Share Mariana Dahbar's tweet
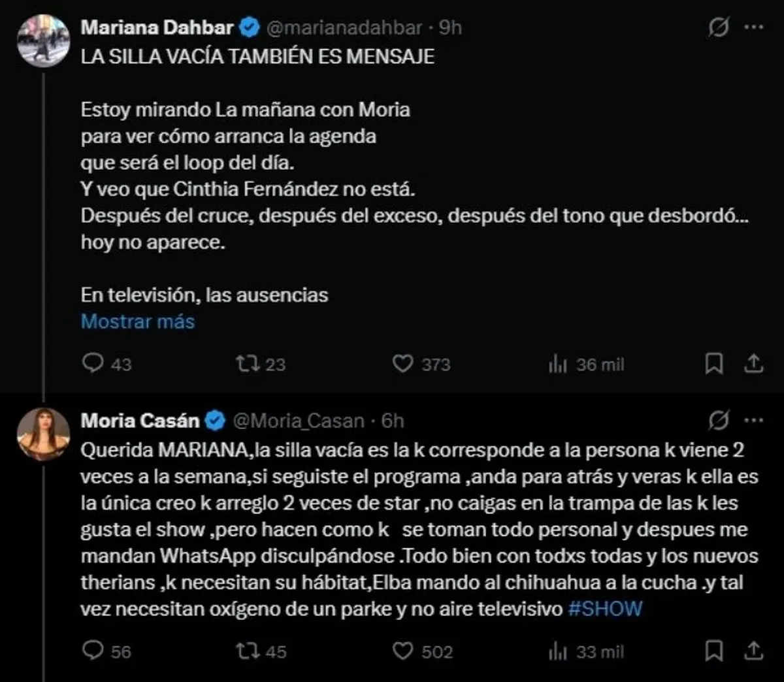This screenshot has width=784, height=682. (753, 364)
